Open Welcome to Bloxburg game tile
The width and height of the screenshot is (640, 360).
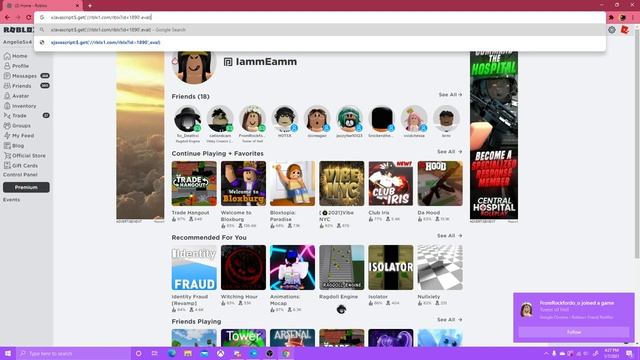pos(243,183)
